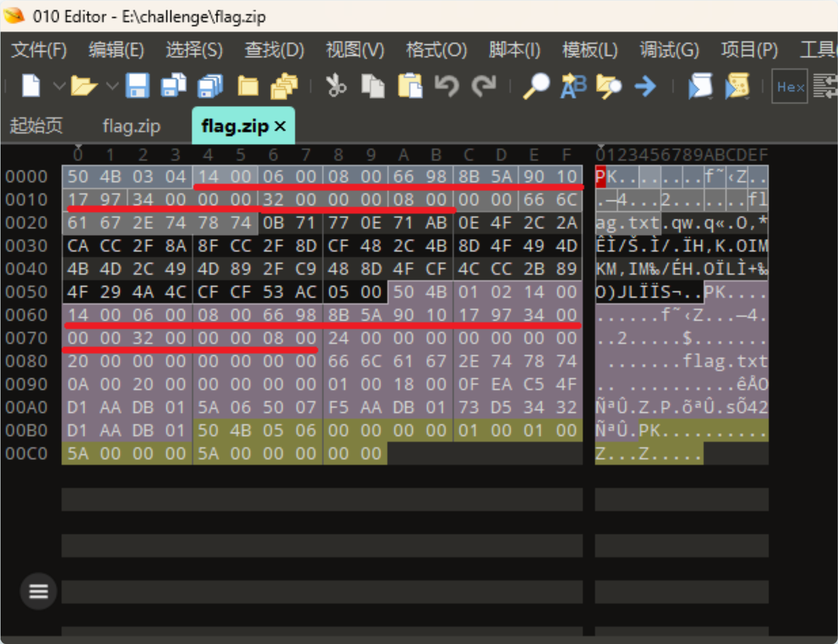This screenshot has width=838, height=644.
Task: Switch to the inactive flag.zip tab
Action: point(131,126)
